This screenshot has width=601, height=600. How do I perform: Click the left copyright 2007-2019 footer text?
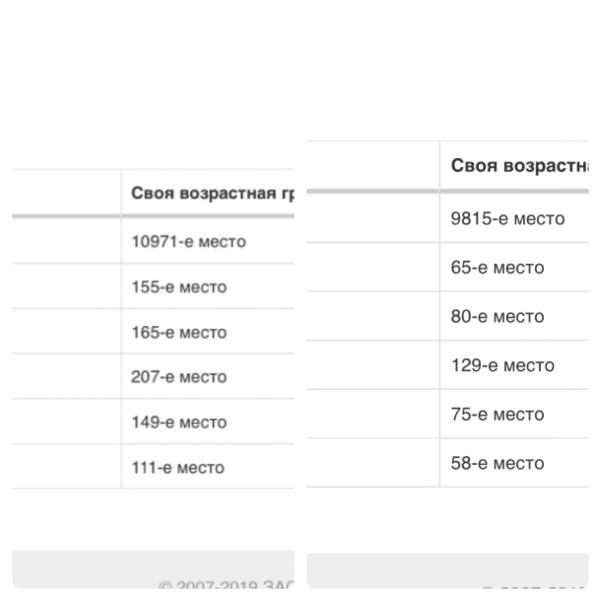(226, 585)
